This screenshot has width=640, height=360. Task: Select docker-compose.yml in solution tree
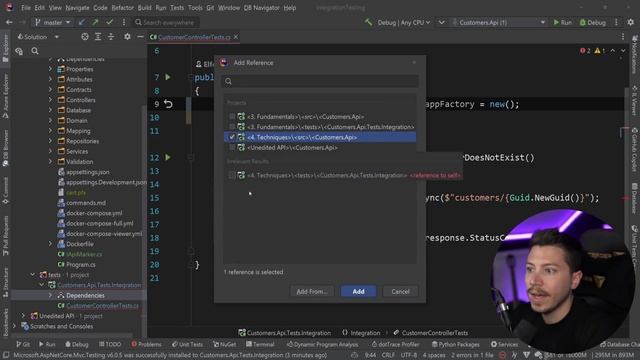[x=94, y=213]
